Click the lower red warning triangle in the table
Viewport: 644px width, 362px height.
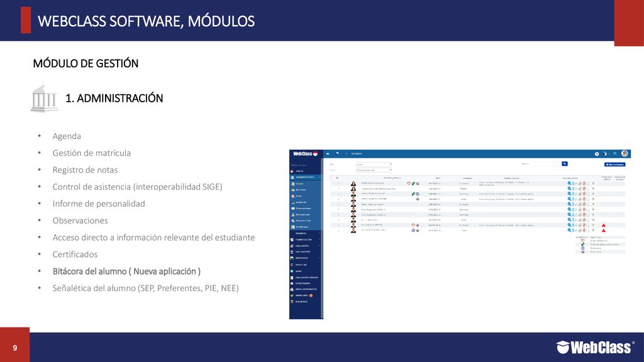point(604,230)
